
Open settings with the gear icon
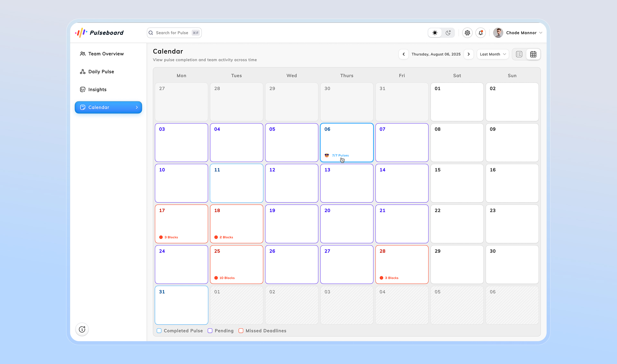click(x=467, y=32)
